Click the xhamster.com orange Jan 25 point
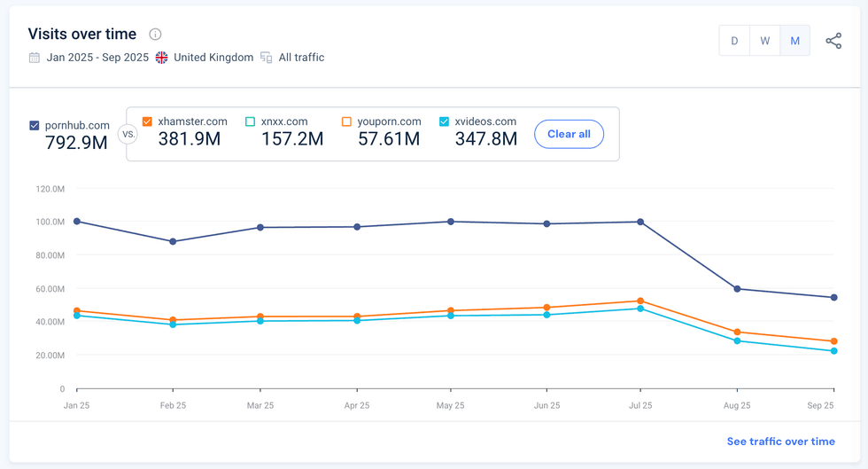The width and height of the screenshot is (868, 469). [77, 311]
